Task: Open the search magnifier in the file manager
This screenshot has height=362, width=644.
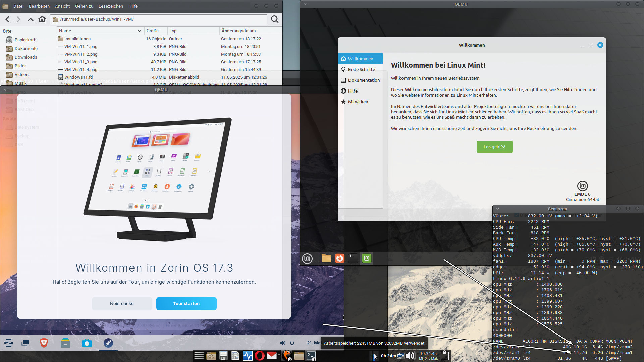Action: pyautogui.click(x=274, y=19)
